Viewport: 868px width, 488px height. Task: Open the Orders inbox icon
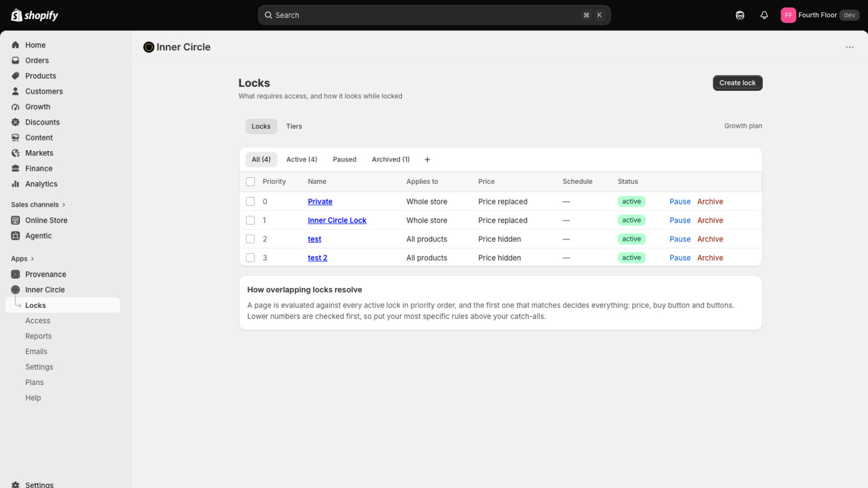16,60
